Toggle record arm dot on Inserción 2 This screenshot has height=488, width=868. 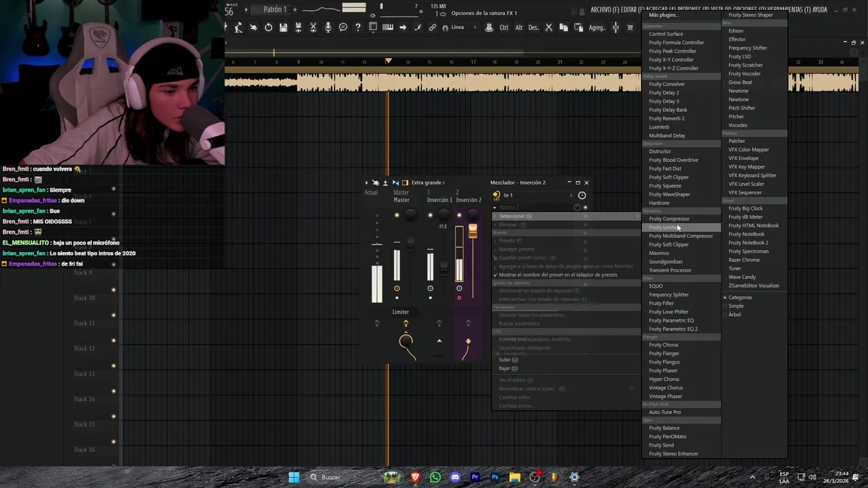(x=459, y=298)
